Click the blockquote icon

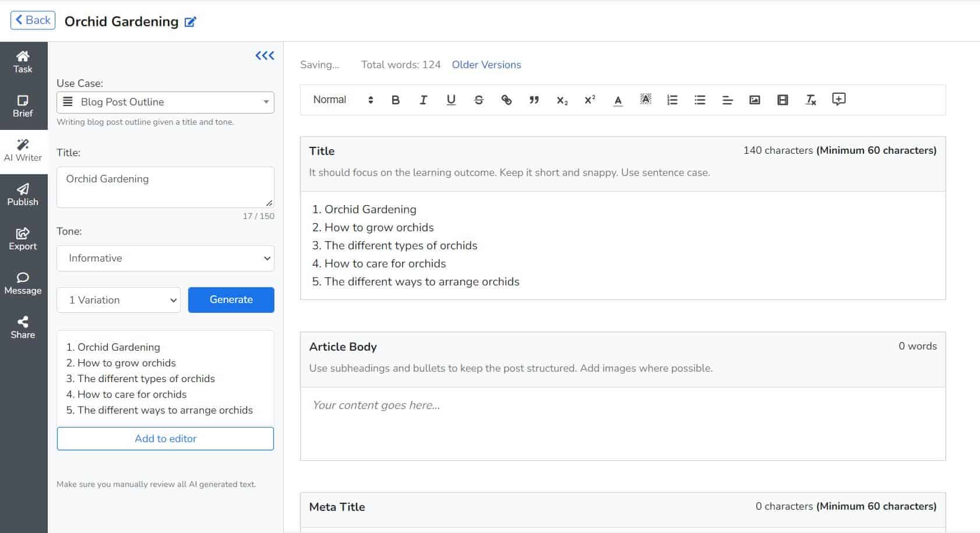[x=534, y=100]
